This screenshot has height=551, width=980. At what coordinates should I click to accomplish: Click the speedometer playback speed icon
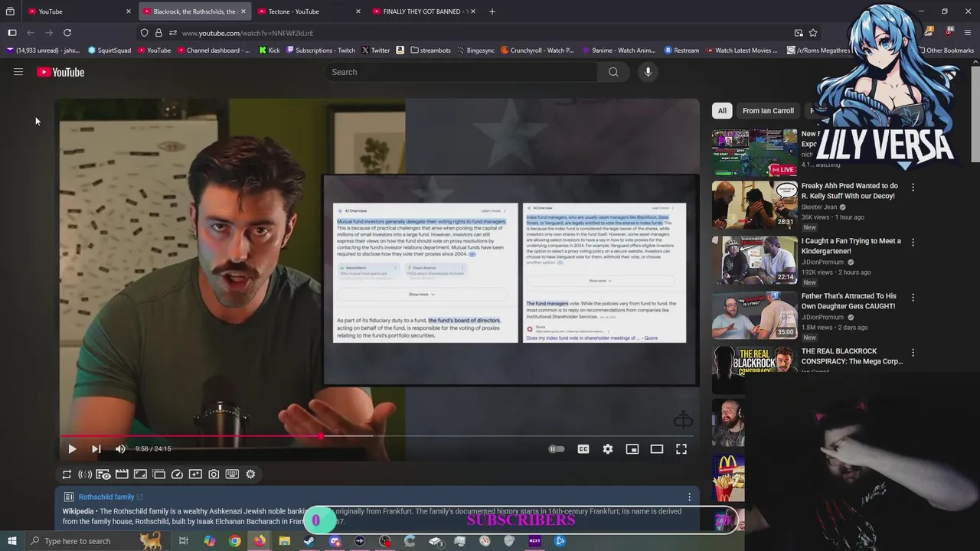(x=177, y=474)
